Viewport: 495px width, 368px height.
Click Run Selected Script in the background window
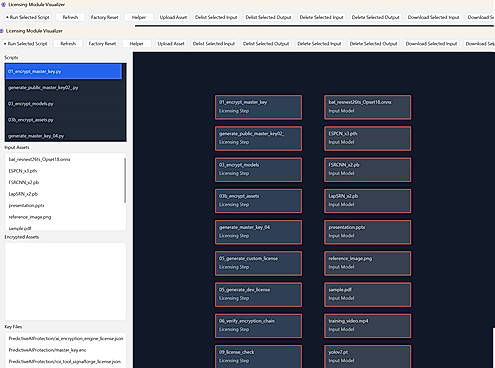29,17
